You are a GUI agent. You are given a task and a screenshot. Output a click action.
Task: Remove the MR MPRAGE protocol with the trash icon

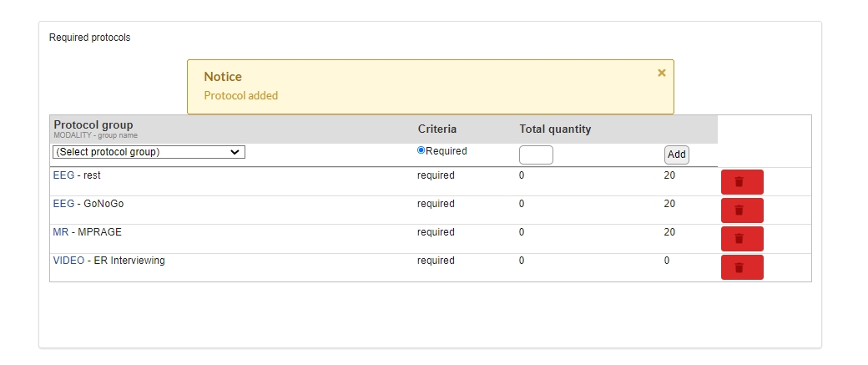[x=741, y=238]
